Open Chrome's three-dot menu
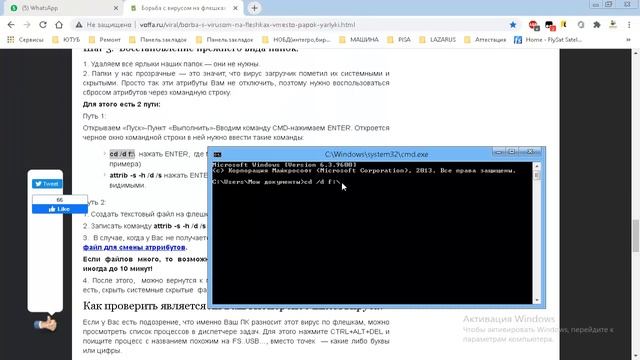This screenshot has height=360, width=640. pos(629,25)
